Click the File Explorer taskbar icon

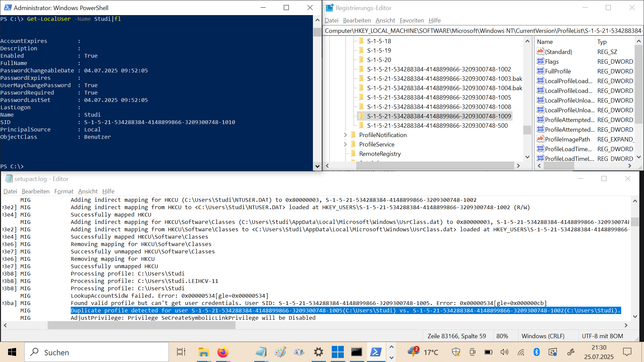tap(203, 352)
